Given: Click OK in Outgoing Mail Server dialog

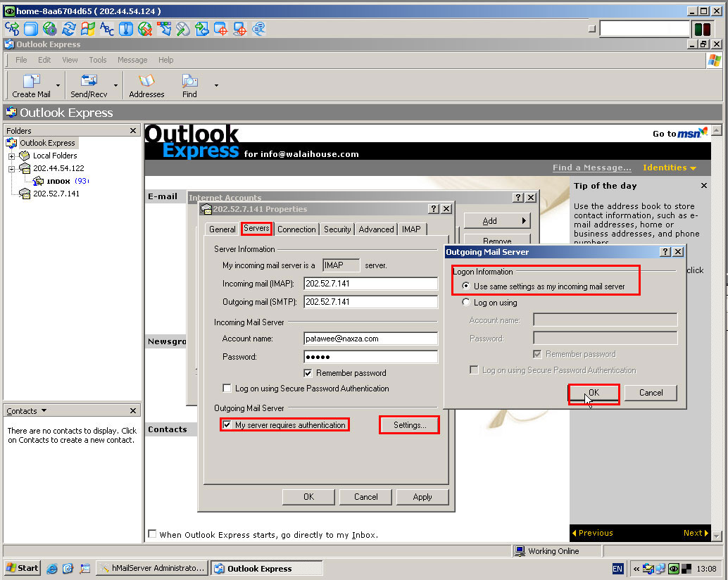Looking at the screenshot, I should 594,393.
